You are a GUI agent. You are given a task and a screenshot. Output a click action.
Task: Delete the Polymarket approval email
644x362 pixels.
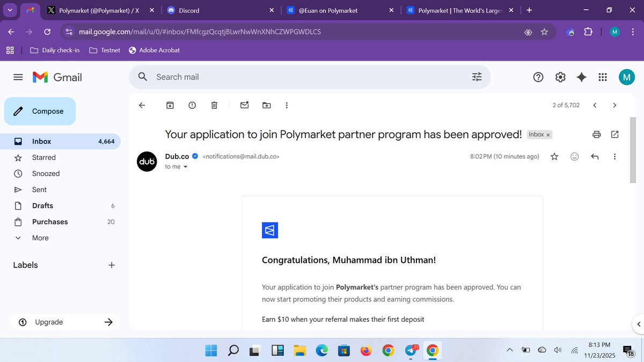[214, 105]
